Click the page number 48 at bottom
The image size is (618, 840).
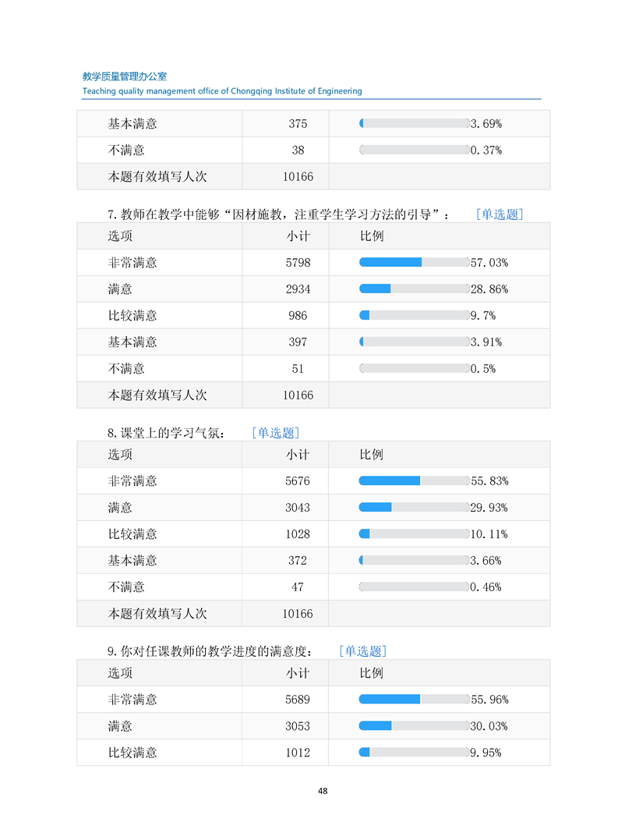pyautogui.click(x=323, y=791)
